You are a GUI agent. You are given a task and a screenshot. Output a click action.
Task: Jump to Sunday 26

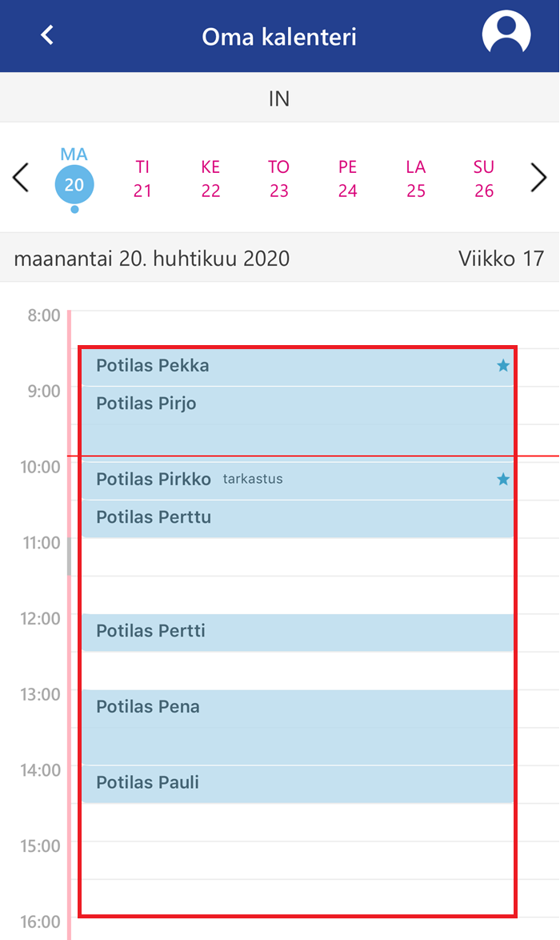[x=484, y=179]
